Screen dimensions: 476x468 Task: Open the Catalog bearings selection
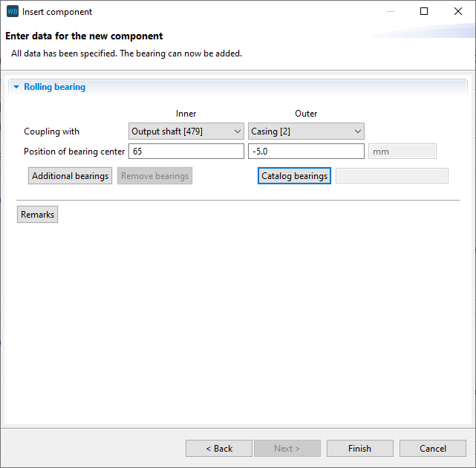[294, 176]
